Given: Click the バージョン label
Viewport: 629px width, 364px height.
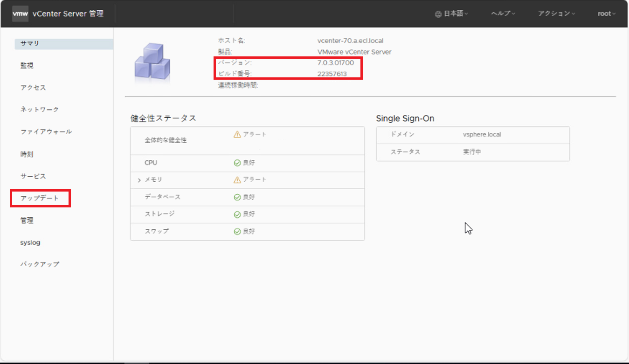Looking at the screenshot, I should point(235,62).
